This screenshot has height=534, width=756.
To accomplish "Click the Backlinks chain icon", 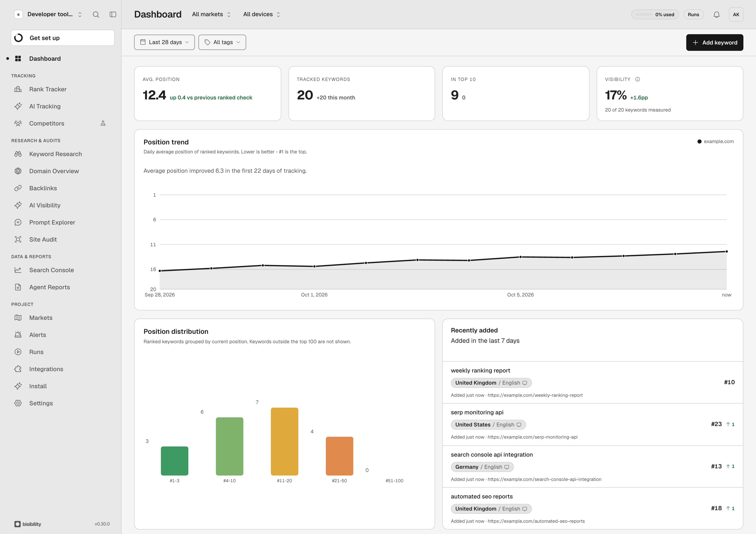I will (x=18, y=188).
